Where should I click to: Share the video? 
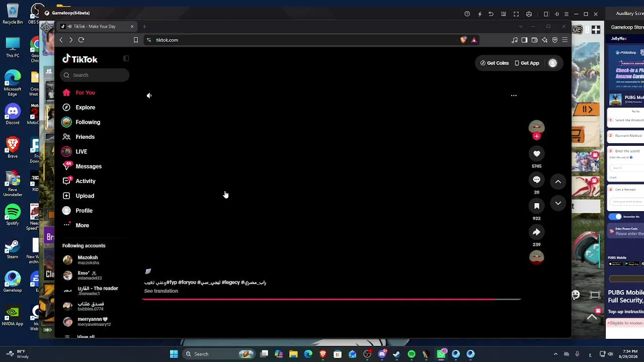tap(536, 232)
